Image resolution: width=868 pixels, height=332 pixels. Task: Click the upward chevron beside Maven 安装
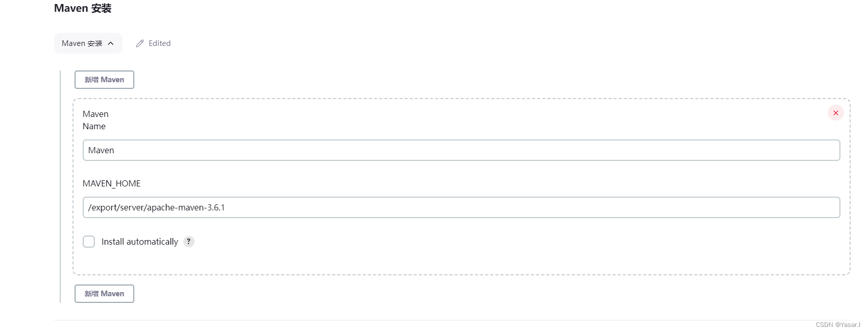tap(111, 43)
